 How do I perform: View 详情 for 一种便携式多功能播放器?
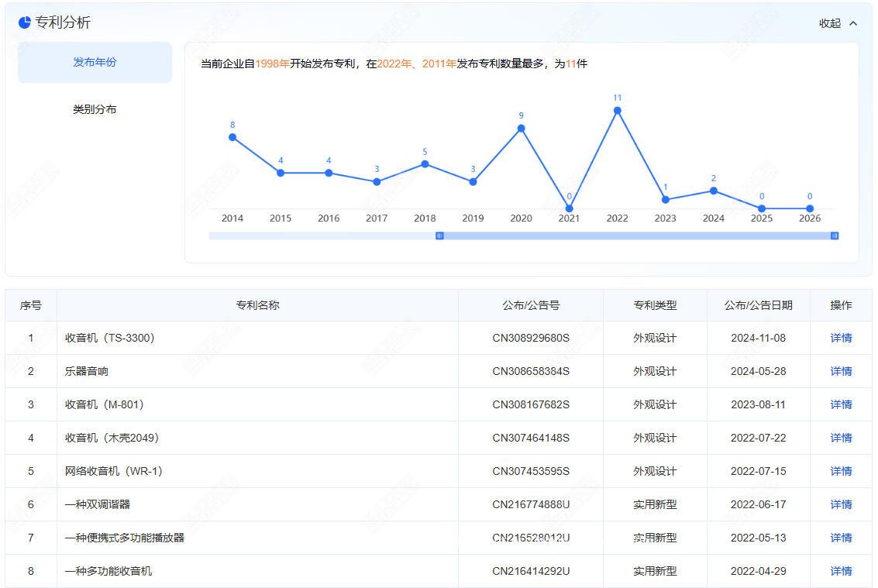[x=841, y=538]
